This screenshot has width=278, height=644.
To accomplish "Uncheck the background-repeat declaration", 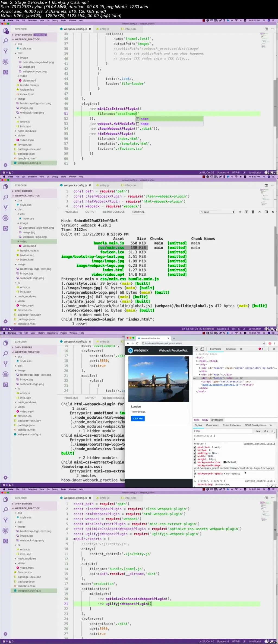I will point(195,474).
